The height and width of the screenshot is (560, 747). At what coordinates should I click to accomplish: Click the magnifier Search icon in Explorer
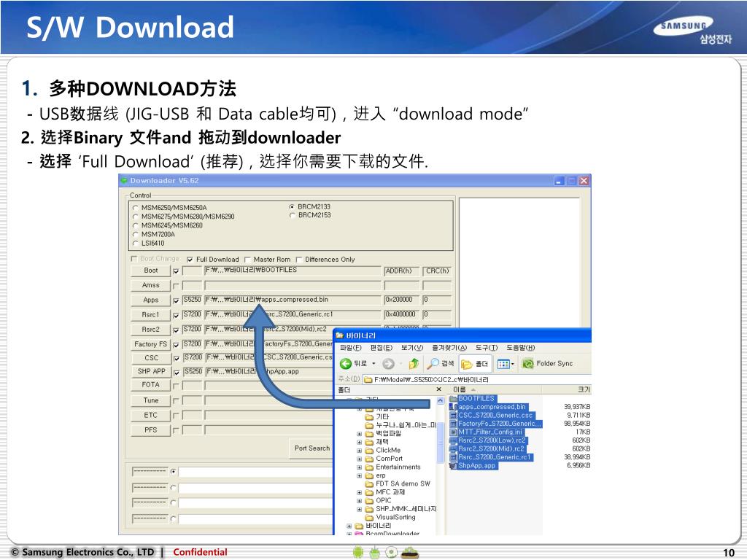[x=433, y=364]
